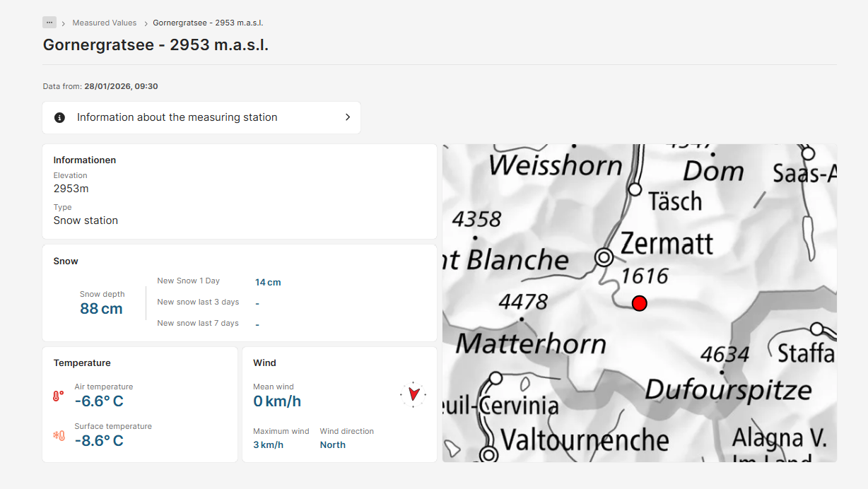868x489 pixels.
Task: Go back to Measured Values breadcrumb
Action: tap(105, 23)
